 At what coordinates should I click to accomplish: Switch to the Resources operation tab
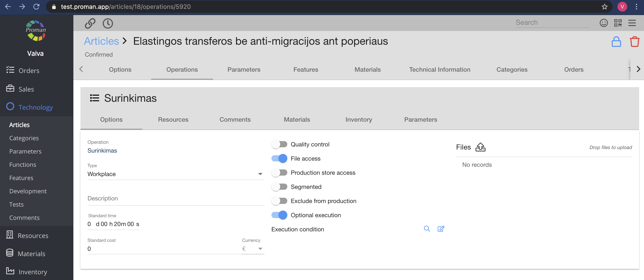point(173,120)
